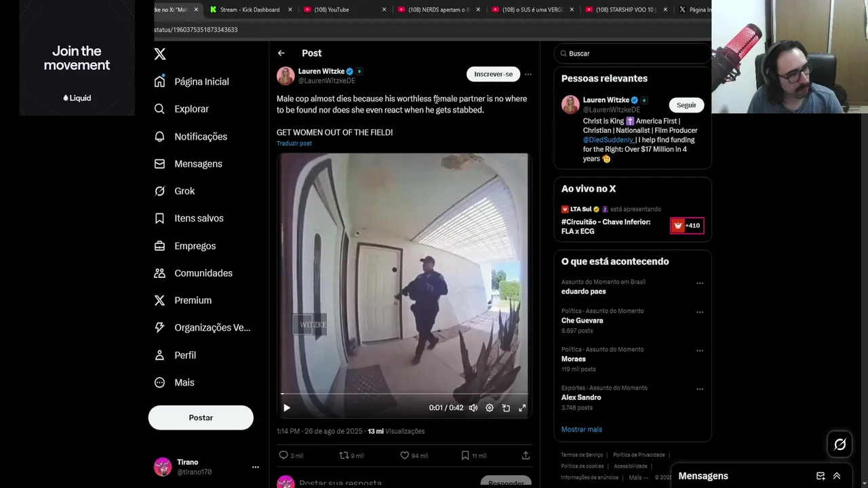Go back with the Post arrow
The image size is (868, 488).
pos(281,53)
